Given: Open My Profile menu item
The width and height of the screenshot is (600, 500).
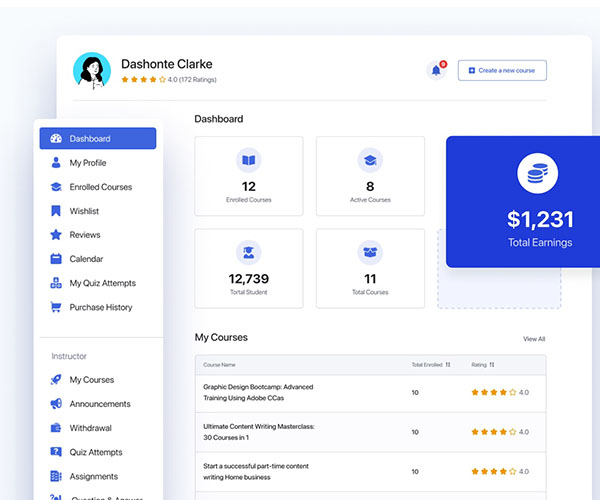Looking at the screenshot, I should coord(88,163).
